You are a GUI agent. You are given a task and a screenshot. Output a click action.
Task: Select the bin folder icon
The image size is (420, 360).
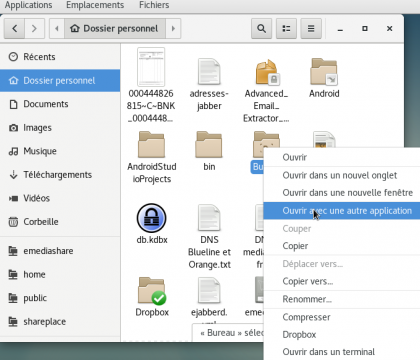tap(209, 145)
